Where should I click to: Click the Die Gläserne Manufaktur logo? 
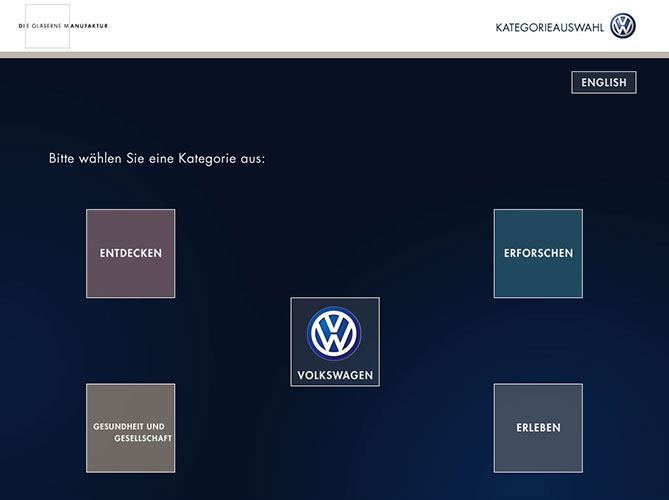63,26
